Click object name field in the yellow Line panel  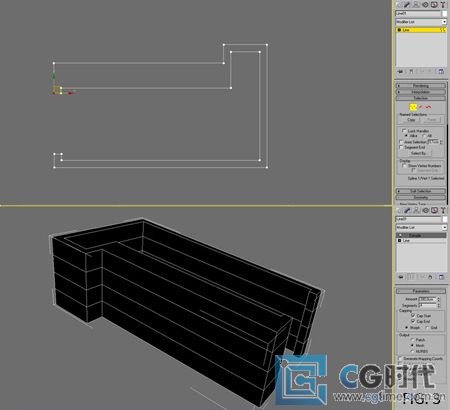point(418,13)
